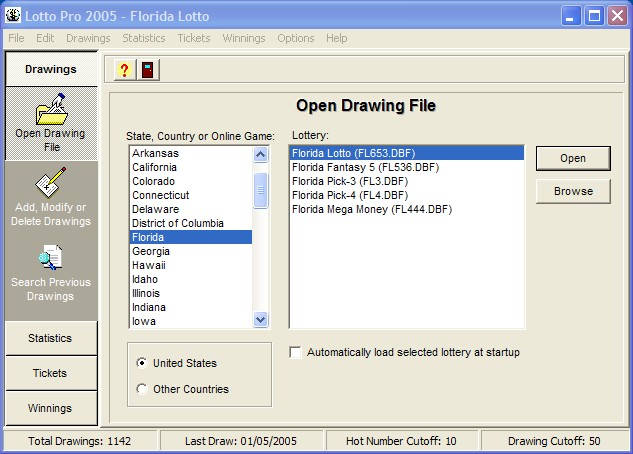Image resolution: width=633 pixels, height=454 pixels.
Task: Select Idaho in the state list
Action: 191,279
